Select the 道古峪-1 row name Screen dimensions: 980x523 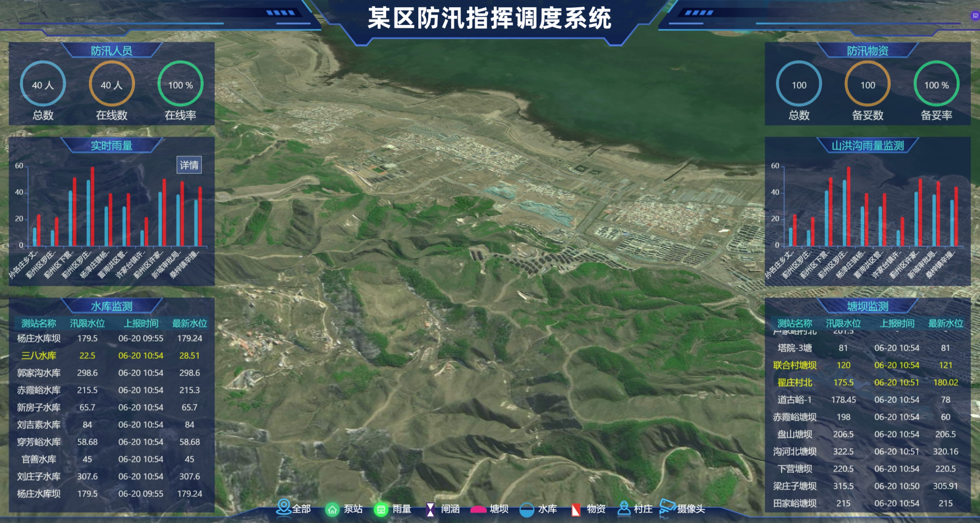click(x=795, y=399)
